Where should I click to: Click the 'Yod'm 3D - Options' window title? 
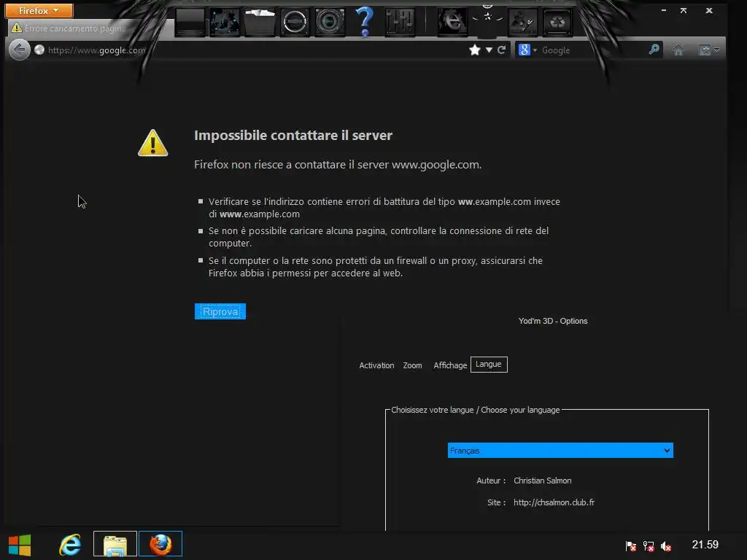point(553,321)
